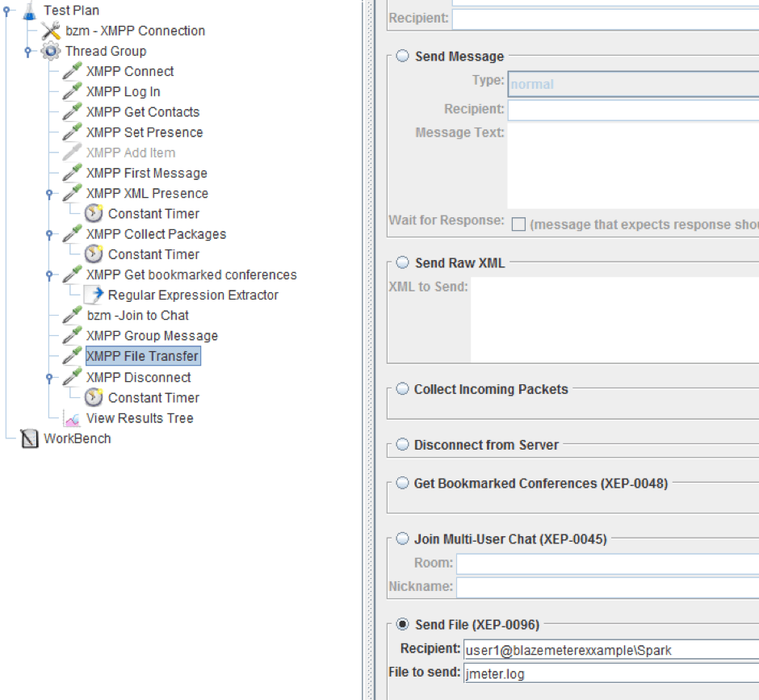Click the WorkBench clipboard icon
The height and width of the screenshot is (700, 759).
29,438
